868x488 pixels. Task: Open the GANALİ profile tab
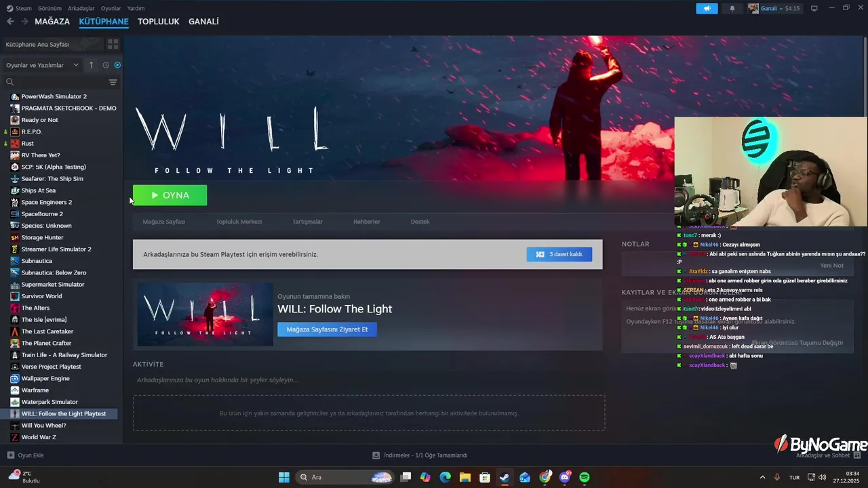203,22
